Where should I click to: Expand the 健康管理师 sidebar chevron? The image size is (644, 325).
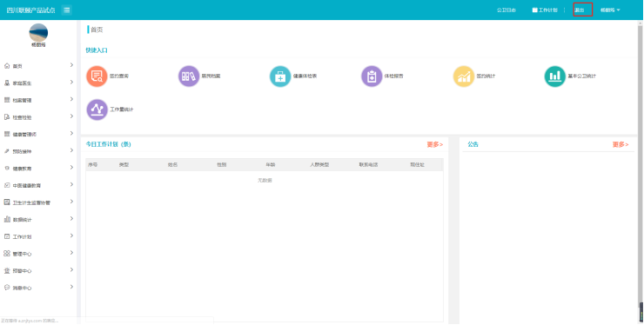tap(71, 133)
